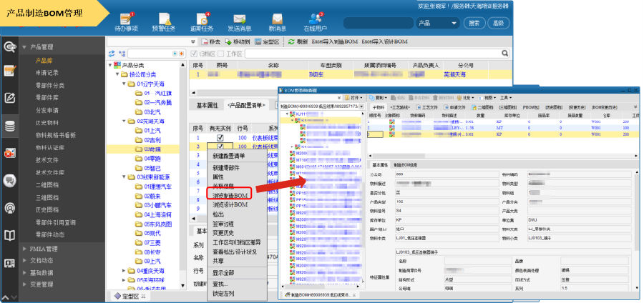Viewport: 644px width, 303px height.
Task: Toggle the 归档区 checkbox
Action: [x=194, y=54]
